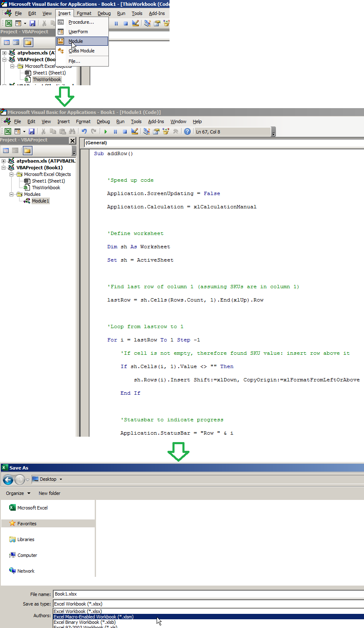Choose UserForm from the Insert menu
Image resolution: width=364 pixels, height=628 pixels.
(82, 32)
